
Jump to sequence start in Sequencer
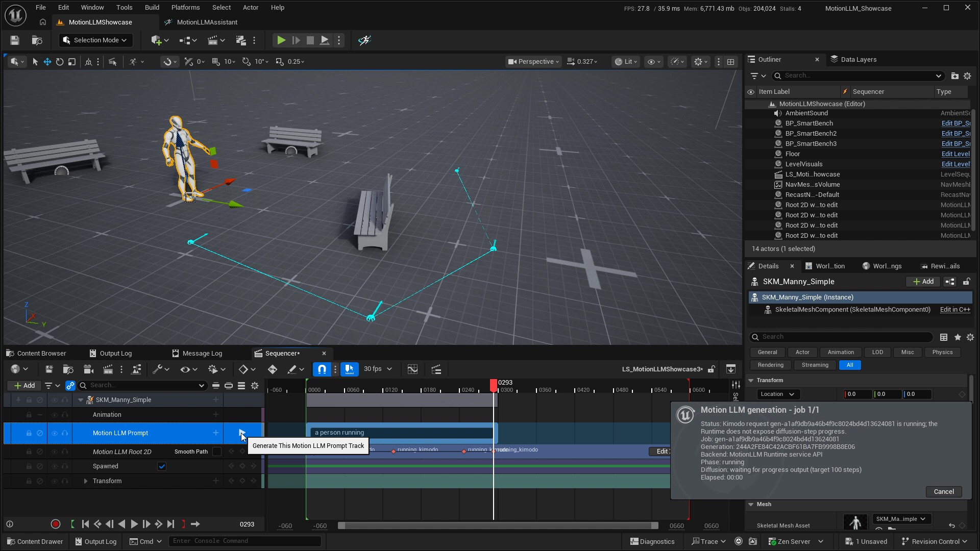(x=85, y=524)
